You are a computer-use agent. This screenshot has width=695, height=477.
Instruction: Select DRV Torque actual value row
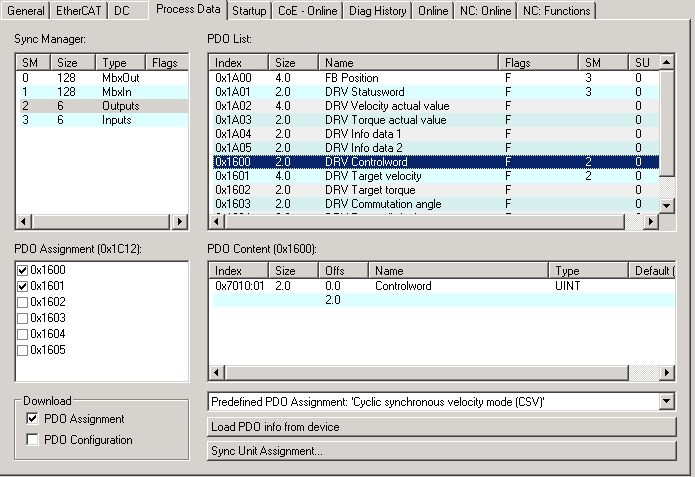434,120
